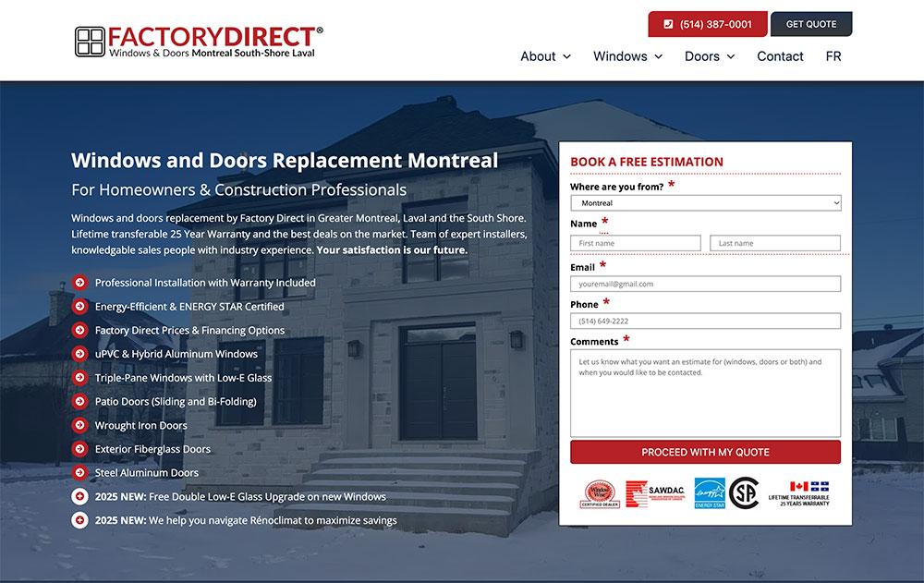Click the arrow icon beside Patio Doors

pyautogui.click(x=79, y=401)
